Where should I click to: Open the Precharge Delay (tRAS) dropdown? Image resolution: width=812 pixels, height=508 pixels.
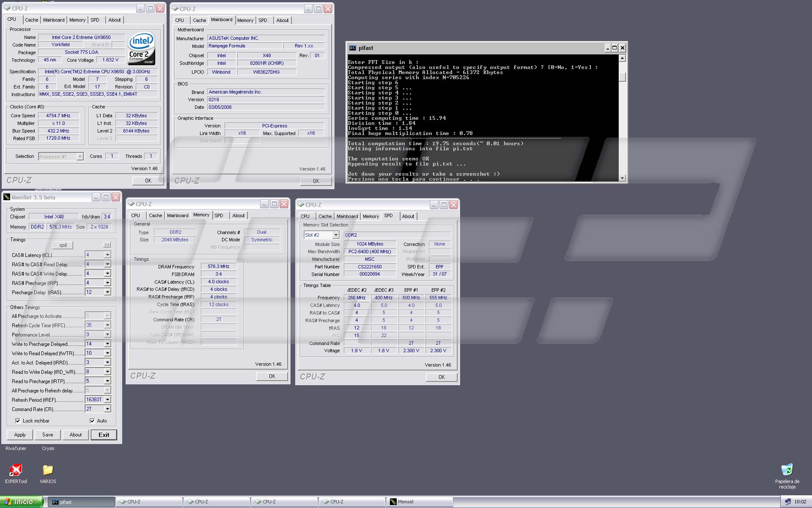coord(107,292)
